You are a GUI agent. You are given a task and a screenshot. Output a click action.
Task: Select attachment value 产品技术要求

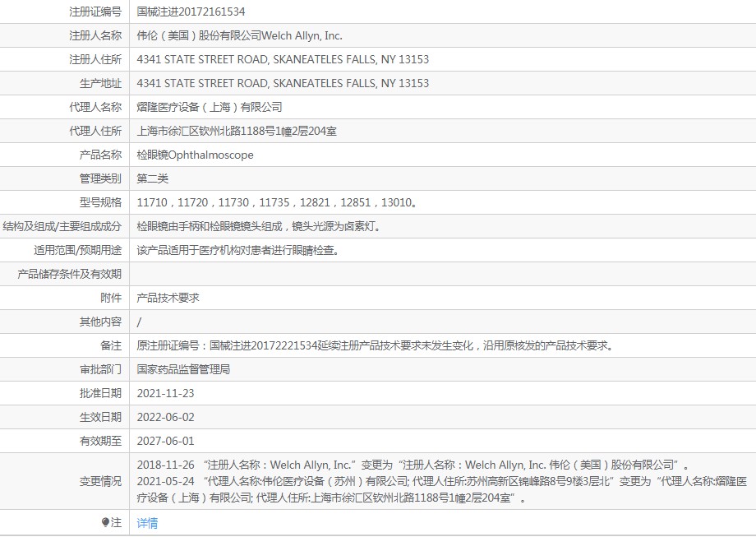(x=168, y=299)
